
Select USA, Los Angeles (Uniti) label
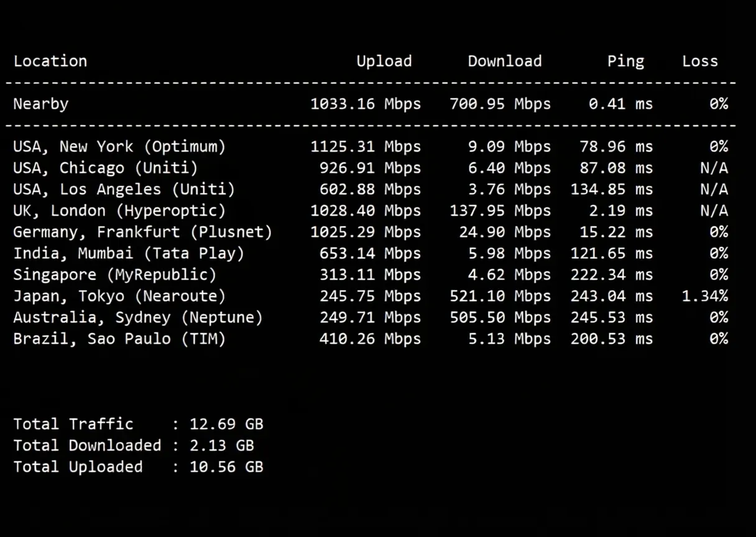coord(124,189)
